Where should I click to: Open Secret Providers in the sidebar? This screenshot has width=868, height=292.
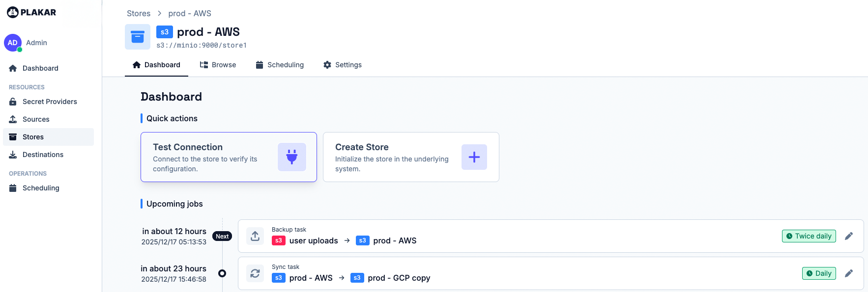point(48,102)
